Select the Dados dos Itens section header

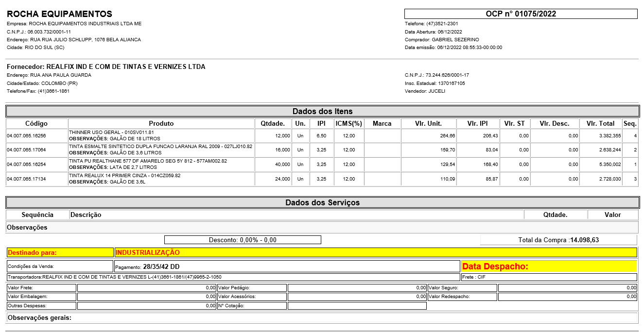(322, 111)
